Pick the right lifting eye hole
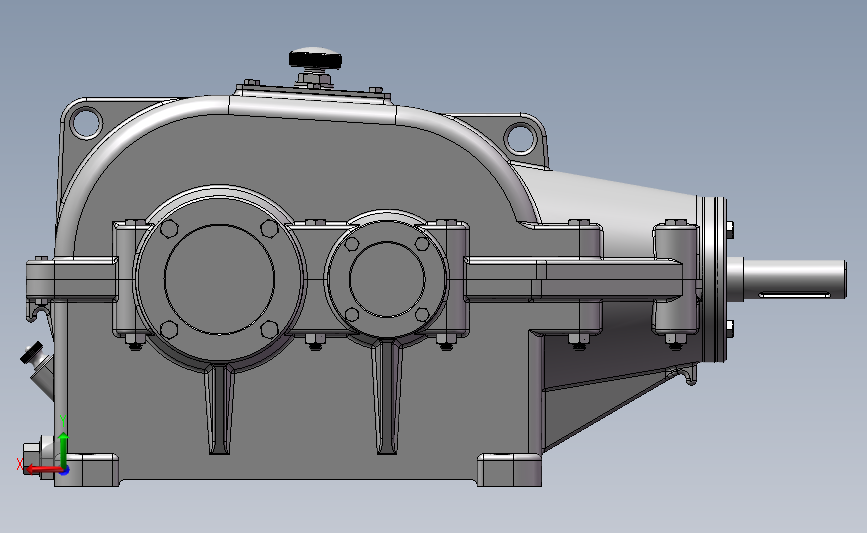Image resolution: width=867 pixels, height=533 pixels. pyautogui.click(x=520, y=138)
